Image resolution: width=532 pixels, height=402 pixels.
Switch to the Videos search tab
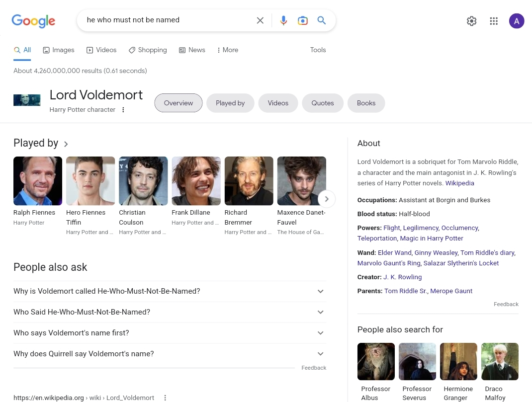[101, 50]
